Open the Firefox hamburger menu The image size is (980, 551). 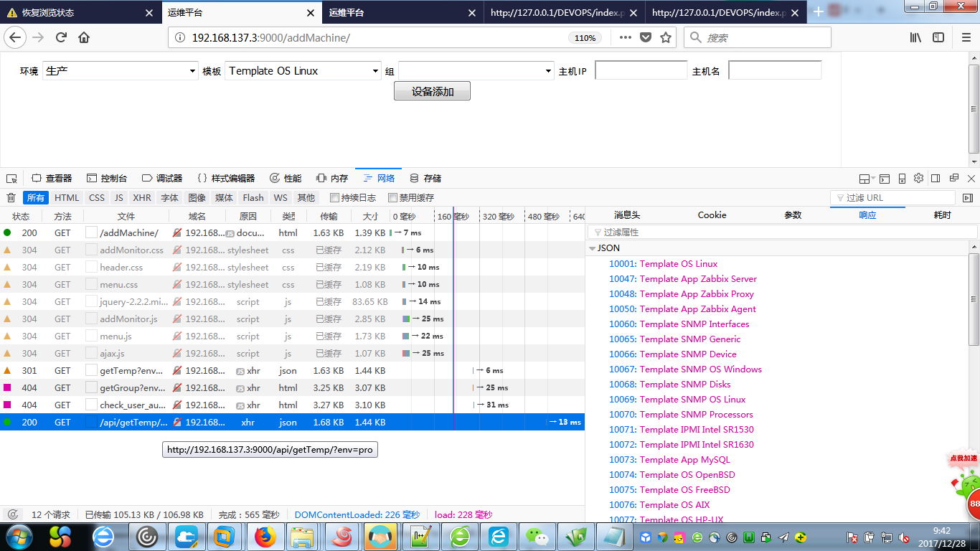pyautogui.click(x=966, y=37)
